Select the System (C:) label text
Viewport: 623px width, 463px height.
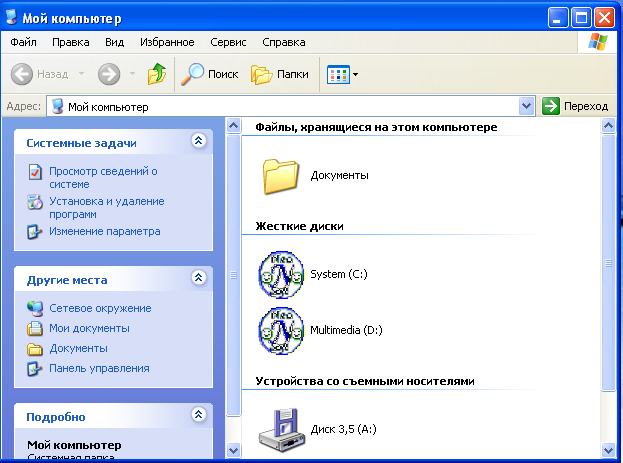coord(339,274)
